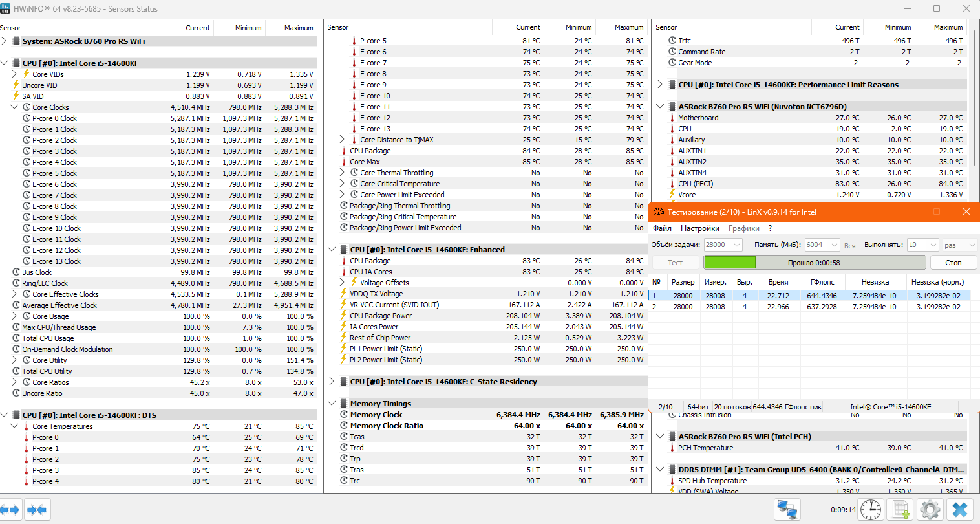Collapse the Core Clocks tree
This screenshot has height=524, width=980.
tap(14, 107)
